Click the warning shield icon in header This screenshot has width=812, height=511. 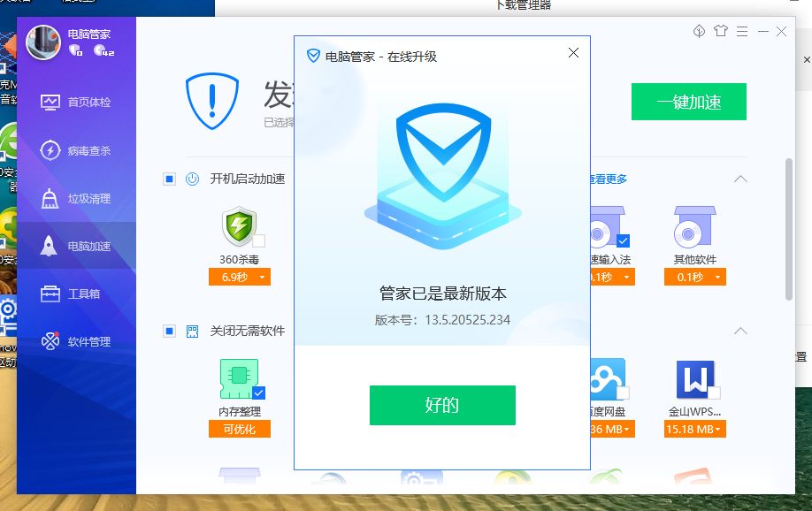pos(211,101)
